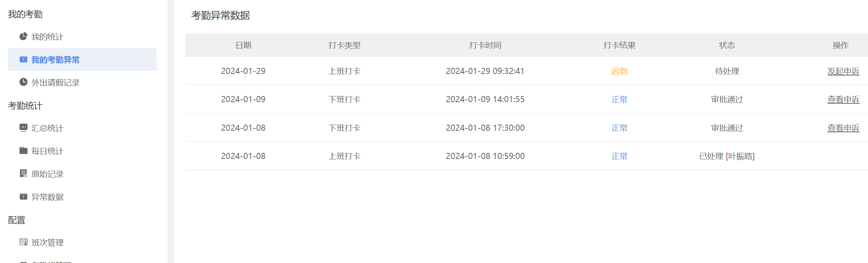
Task: Click 发起申诉 link for 2024-01-29
Action: [x=843, y=71]
